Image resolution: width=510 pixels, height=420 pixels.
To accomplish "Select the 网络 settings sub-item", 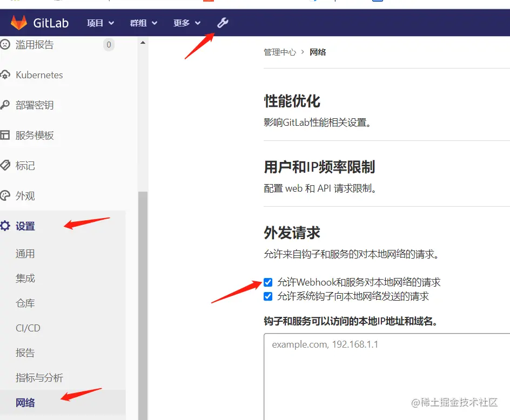I will pos(25,402).
